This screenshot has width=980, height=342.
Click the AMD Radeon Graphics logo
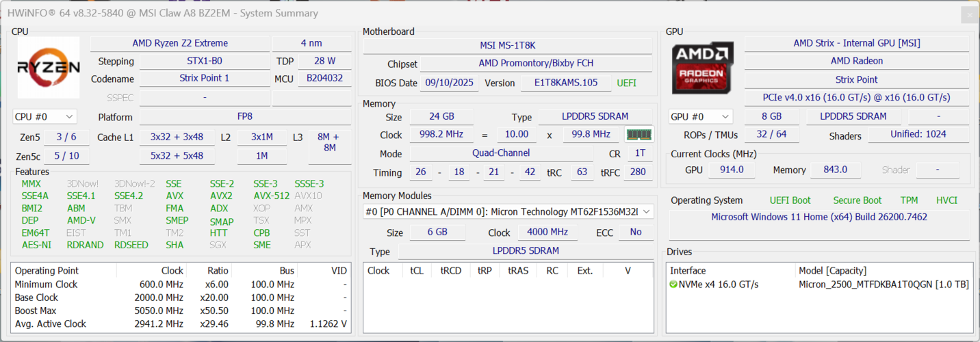[703, 68]
